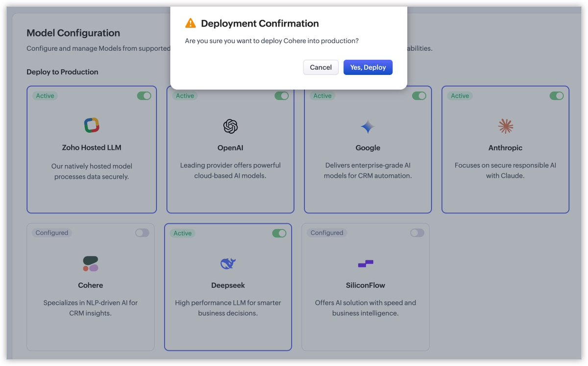Click 'Focuses on secure responsible AI' description
Viewport: 588px width, 366px height.
pos(506,171)
